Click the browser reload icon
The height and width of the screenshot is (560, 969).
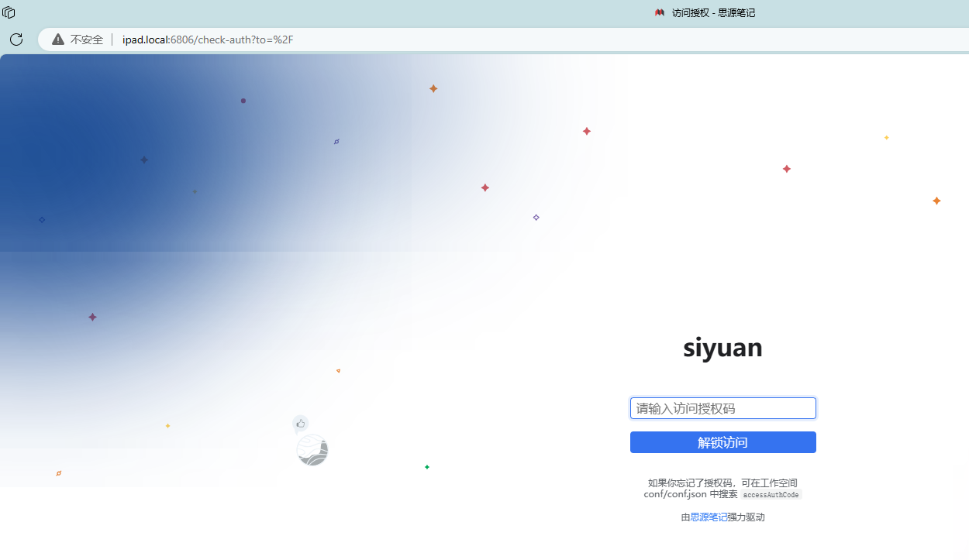pos(16,40)
